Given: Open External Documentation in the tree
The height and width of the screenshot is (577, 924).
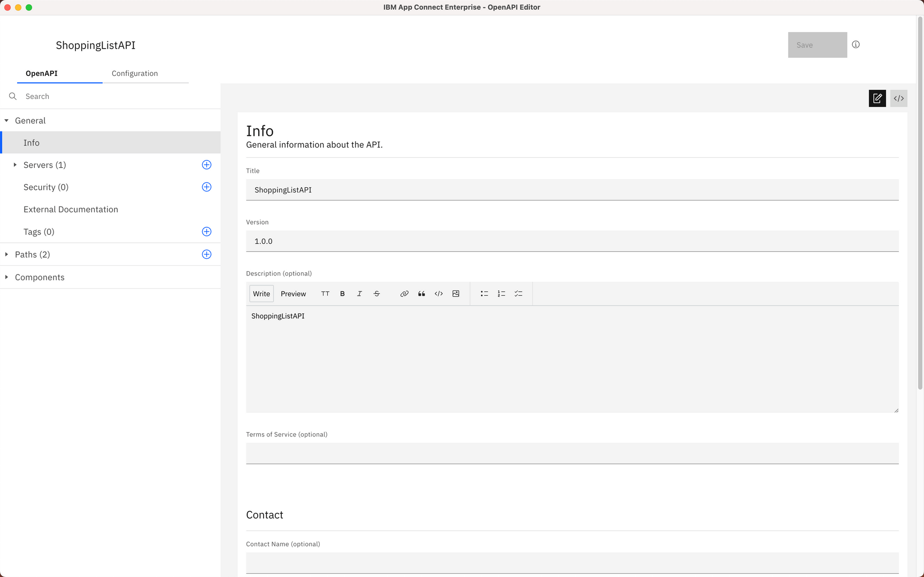Looking at the screenshot, I should (71, 210).
